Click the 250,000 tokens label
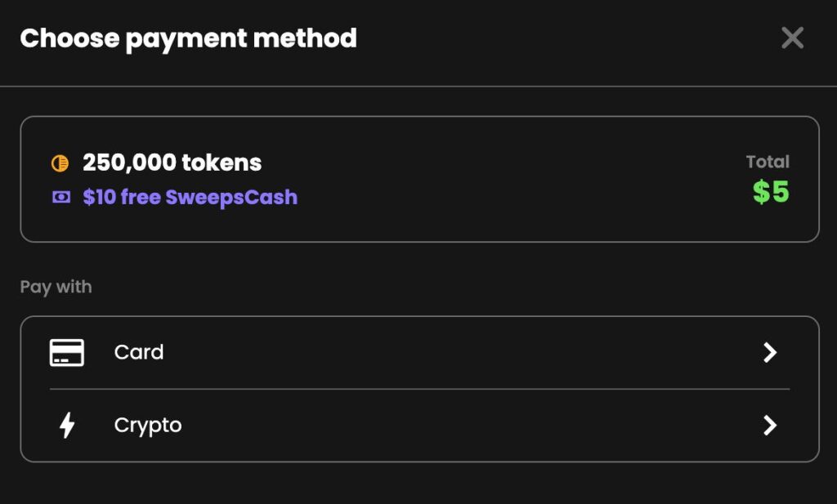Screen dimensions: 837x504 172,163
